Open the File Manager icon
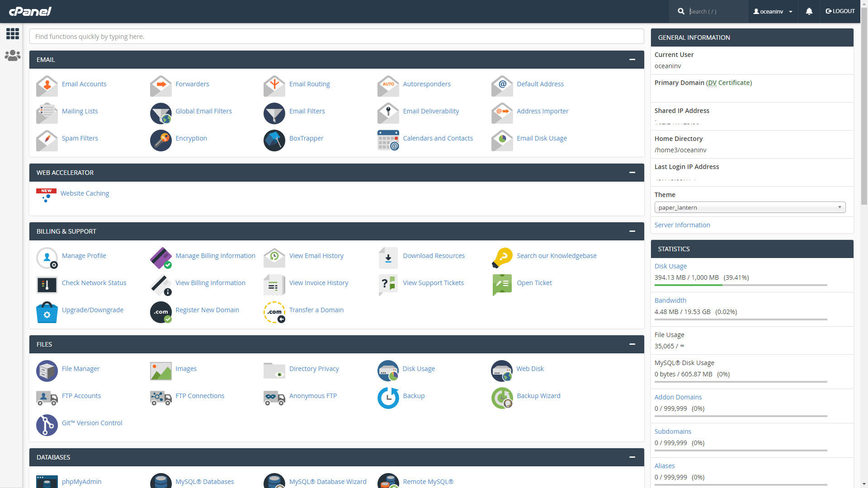Screen dimensions: 868x488 tap(47, 371)
